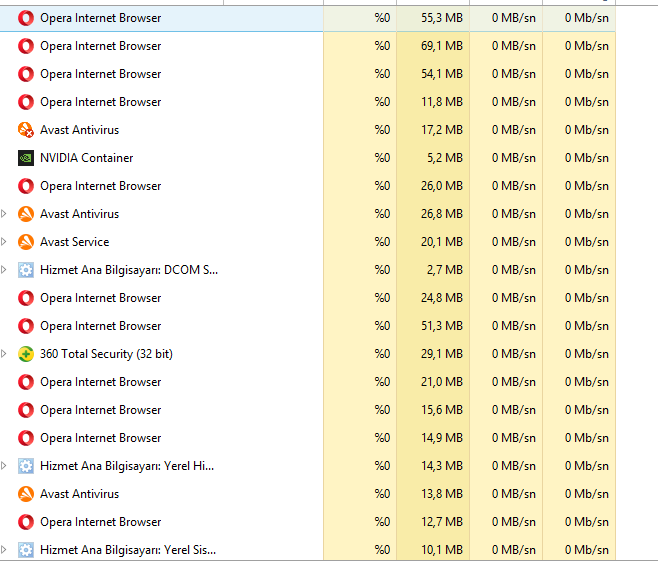Expand Hizmet Ana Bilgisayarı: Yerel Hi... group

click(4, 466)
